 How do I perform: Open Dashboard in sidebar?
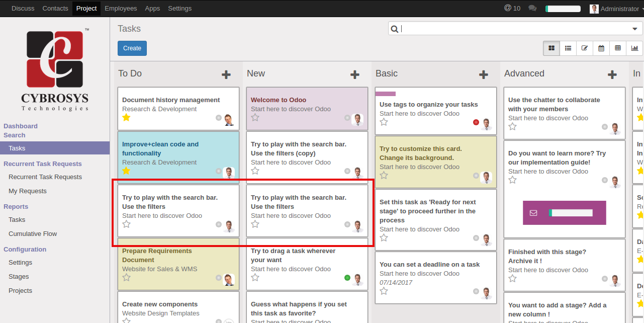(21, 126)
